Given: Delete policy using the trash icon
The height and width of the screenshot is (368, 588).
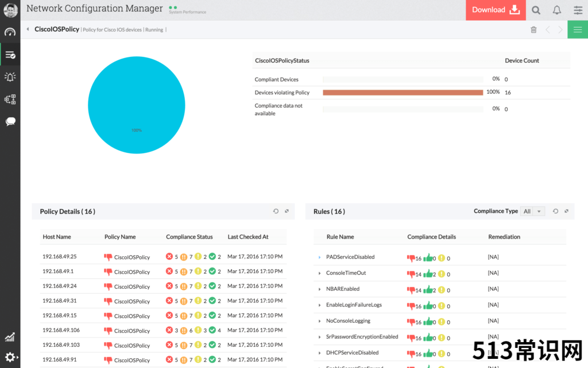Looking at the screenshot, I should point(533,30).
